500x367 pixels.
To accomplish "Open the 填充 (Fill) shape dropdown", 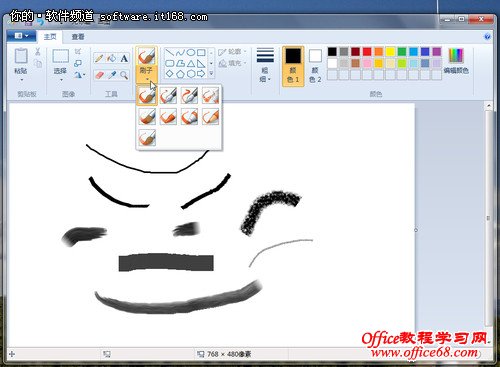I will (x=232, y=63).
